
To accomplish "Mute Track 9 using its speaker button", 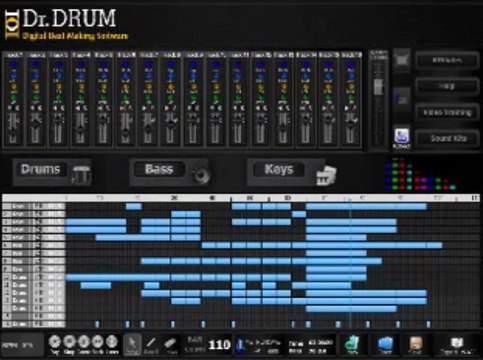I will pyautogui.click(x=190, y=108).
